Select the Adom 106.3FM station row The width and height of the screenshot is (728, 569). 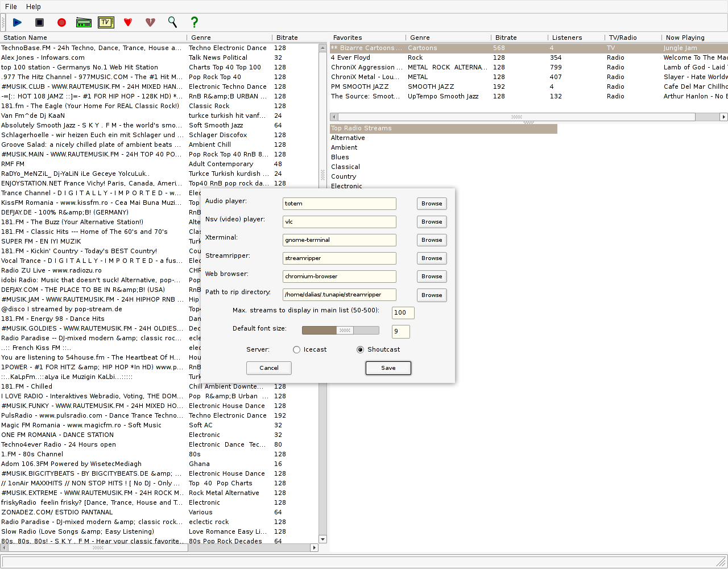click(x=159, y=464)
